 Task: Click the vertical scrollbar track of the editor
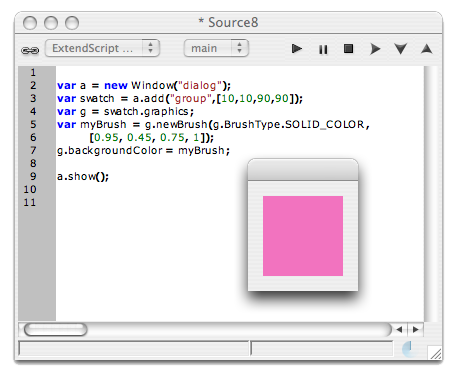click(431, 194)
